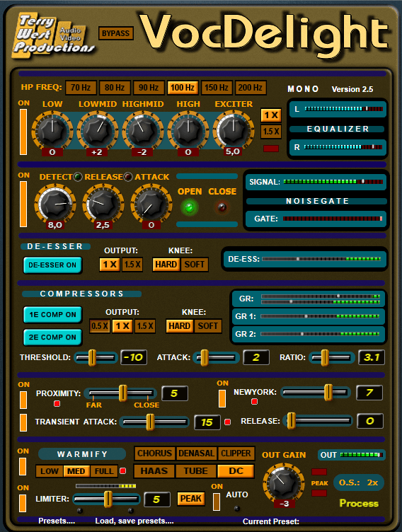Toggle the 1E COMP ON button

tap(52, 315)
